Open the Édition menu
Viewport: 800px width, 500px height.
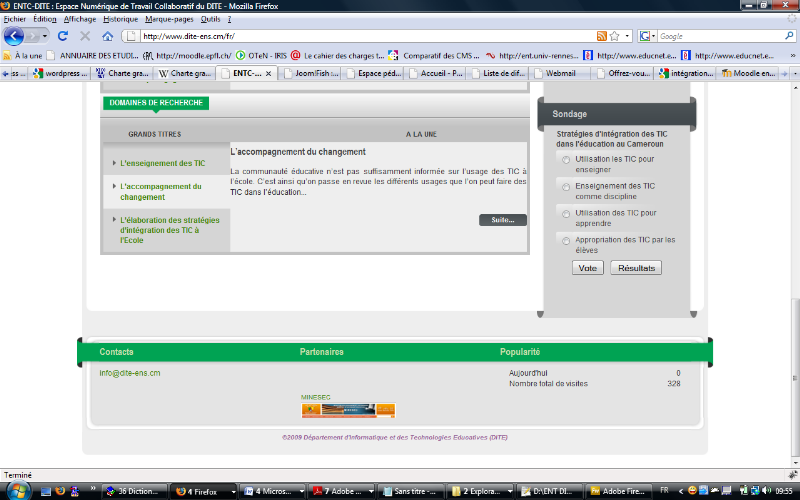[45, 19]
